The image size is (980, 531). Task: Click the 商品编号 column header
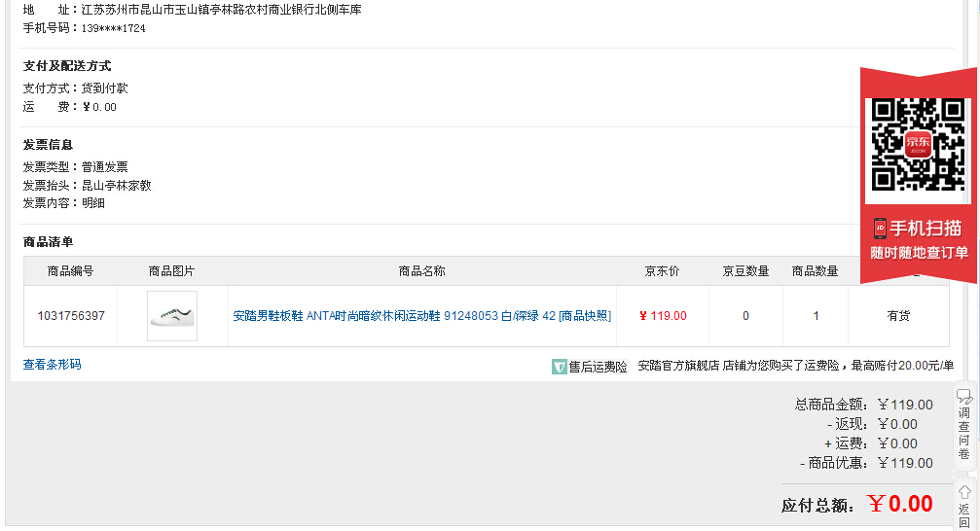pyautogui.click(x=71, y=271)
